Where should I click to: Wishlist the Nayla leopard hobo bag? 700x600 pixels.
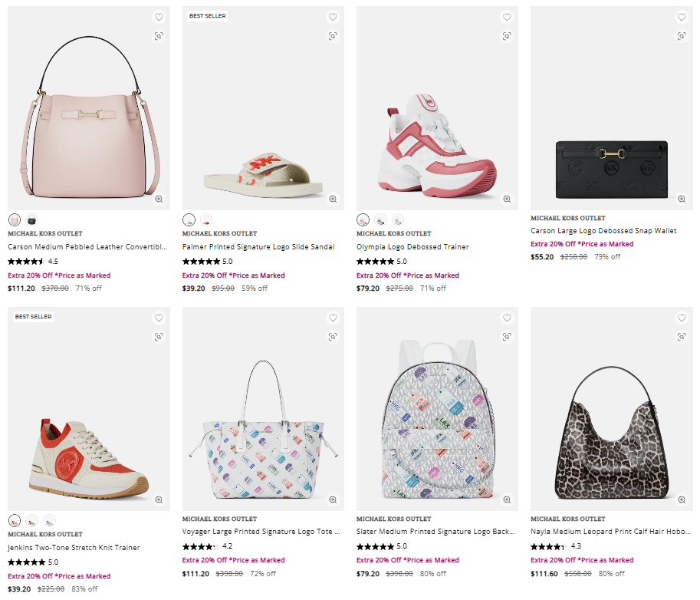681,317
